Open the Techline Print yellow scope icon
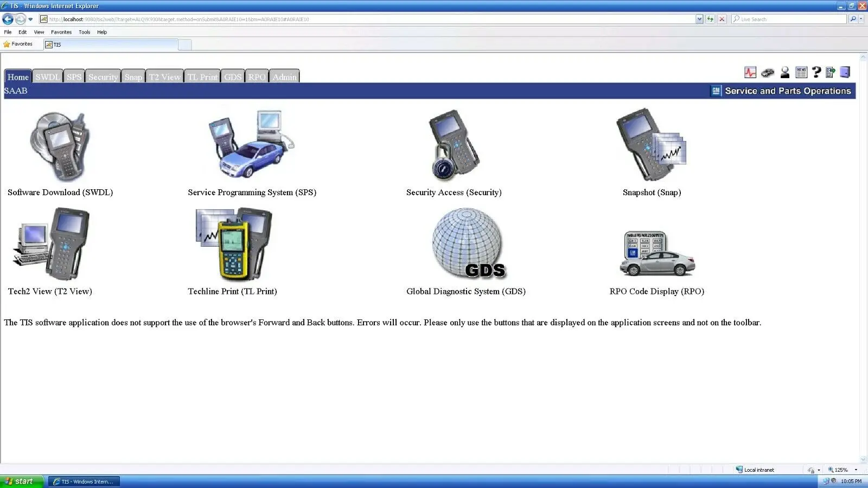868x488 pixels. [233, 244]
